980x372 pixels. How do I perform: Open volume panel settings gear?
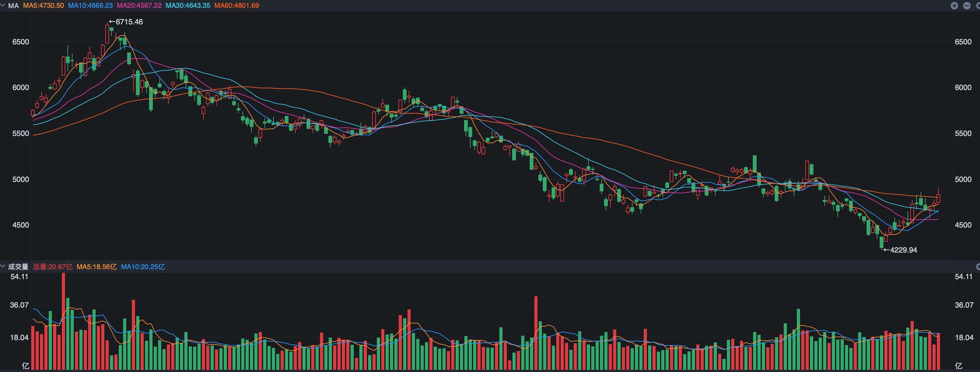pos(978,267)
